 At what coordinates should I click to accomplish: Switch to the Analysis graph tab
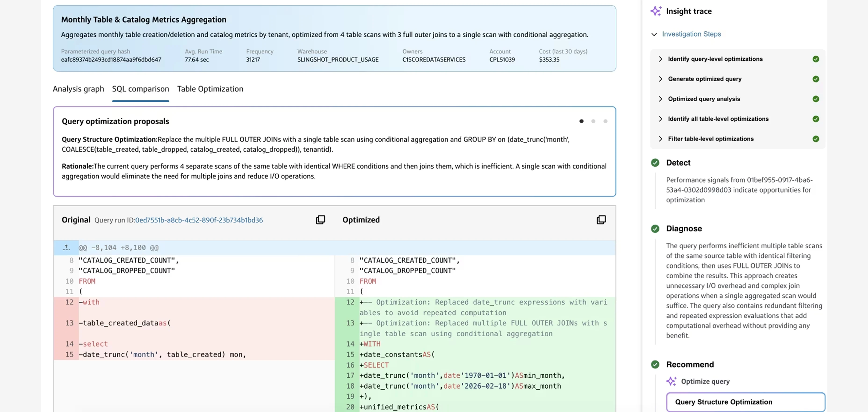(78, 89)
